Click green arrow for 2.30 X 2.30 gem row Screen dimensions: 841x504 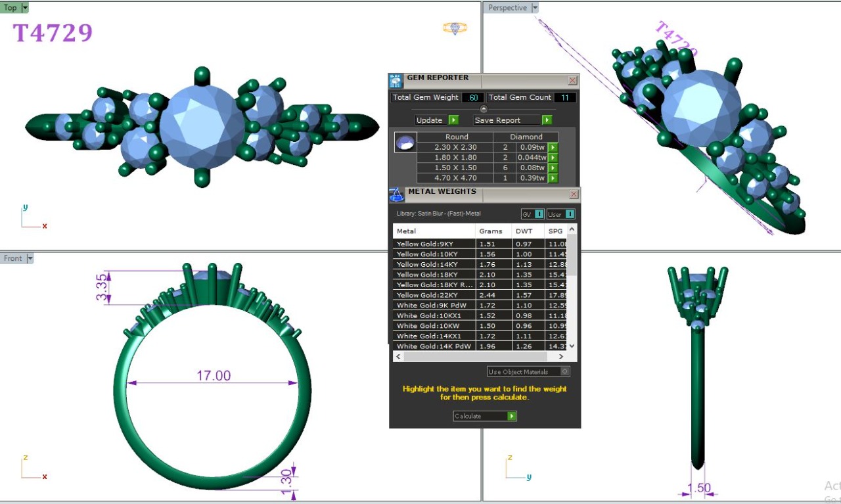[553, 148]
